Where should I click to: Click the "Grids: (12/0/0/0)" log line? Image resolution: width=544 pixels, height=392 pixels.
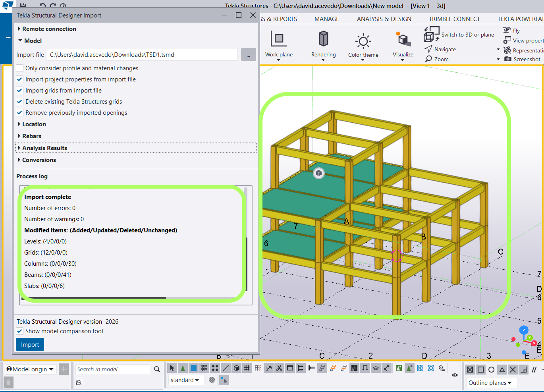tap(46, 253)
